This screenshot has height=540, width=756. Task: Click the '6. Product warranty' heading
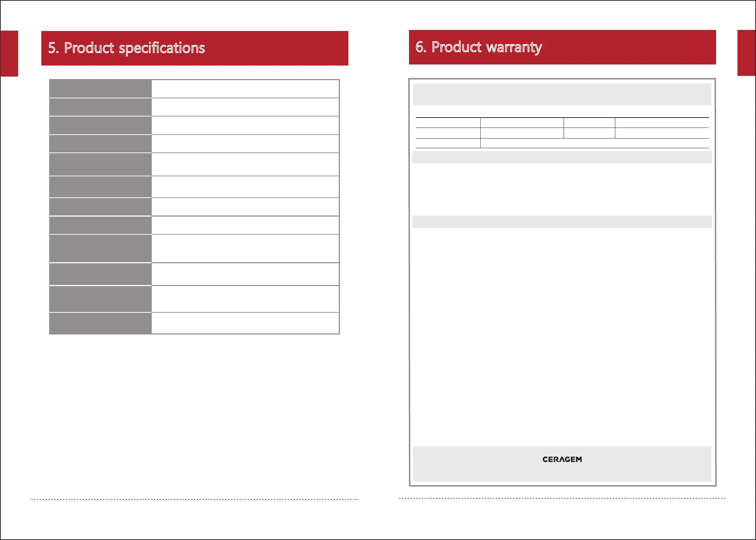[x=478, y=47]
